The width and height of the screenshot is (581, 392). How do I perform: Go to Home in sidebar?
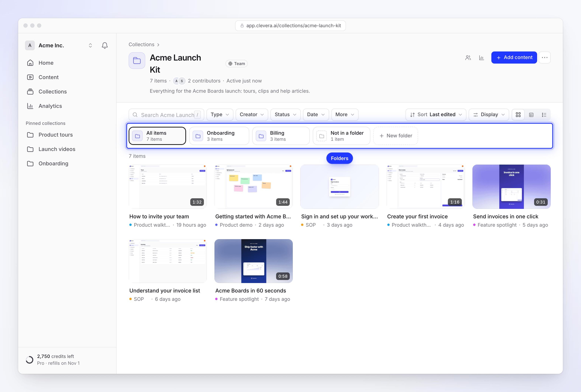67,63
